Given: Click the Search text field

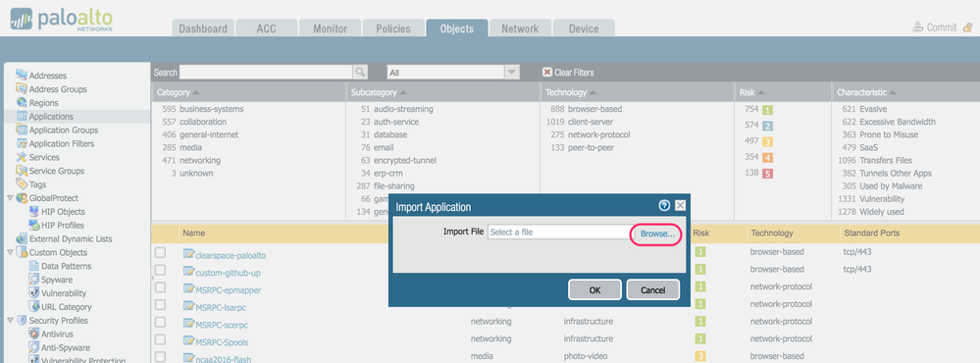Looking at the screenshot, I should (x=266, y=72).
